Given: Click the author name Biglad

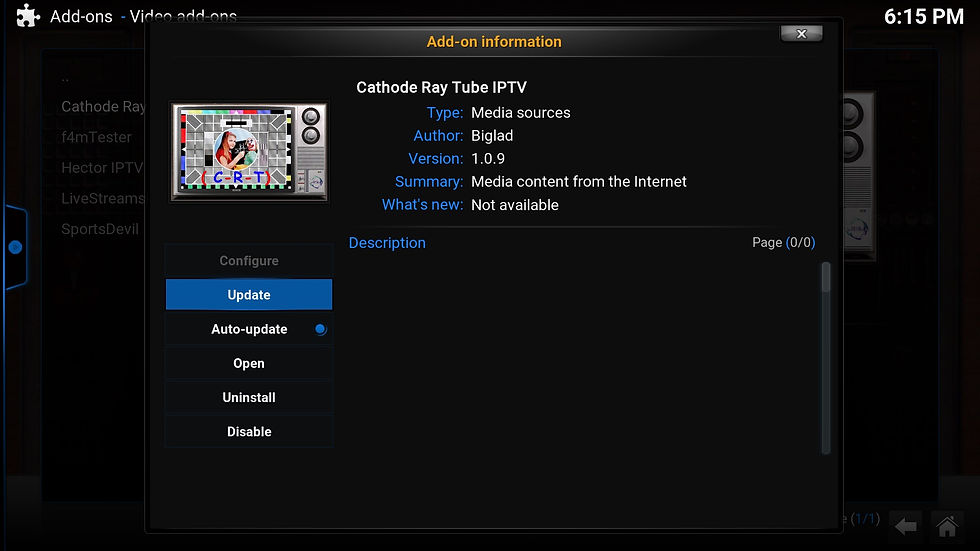Looking at the screenshot, I should 492,136.
